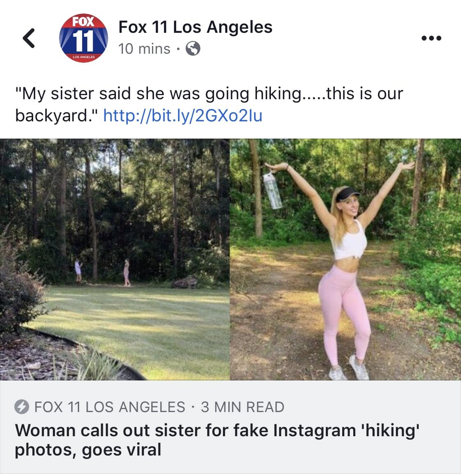Click the lightning bolt instant article icon
Screen dimensions: 461x476
(x=22, y=407)
